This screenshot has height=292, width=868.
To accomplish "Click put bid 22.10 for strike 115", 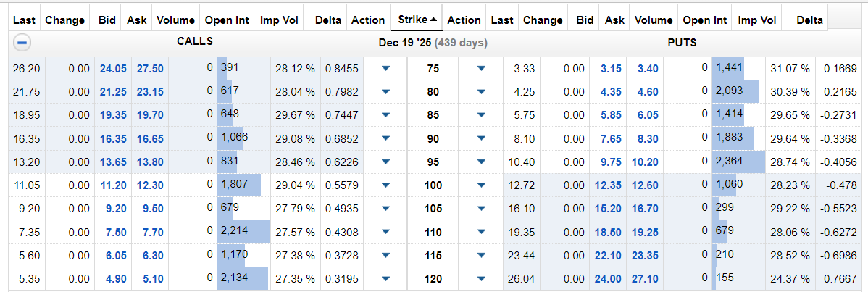I will tap(609, 256).
